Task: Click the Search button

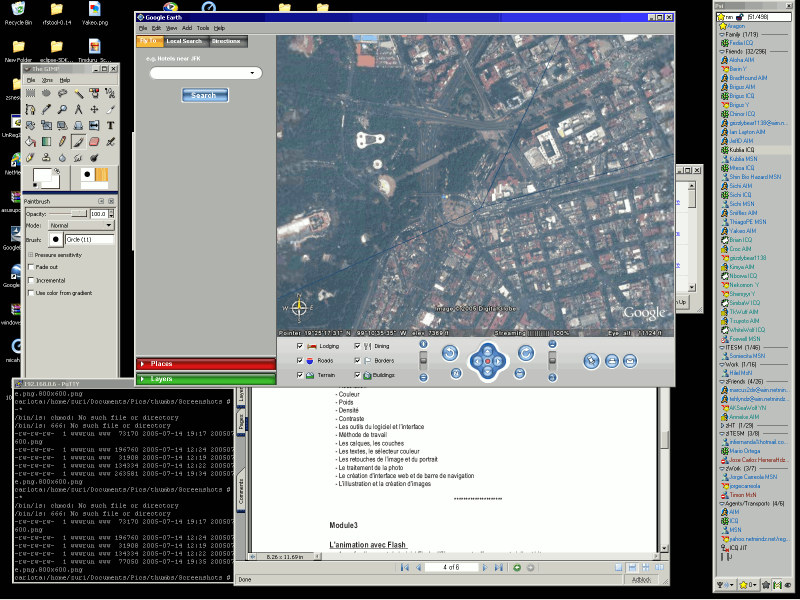Action: click(204, 96)
